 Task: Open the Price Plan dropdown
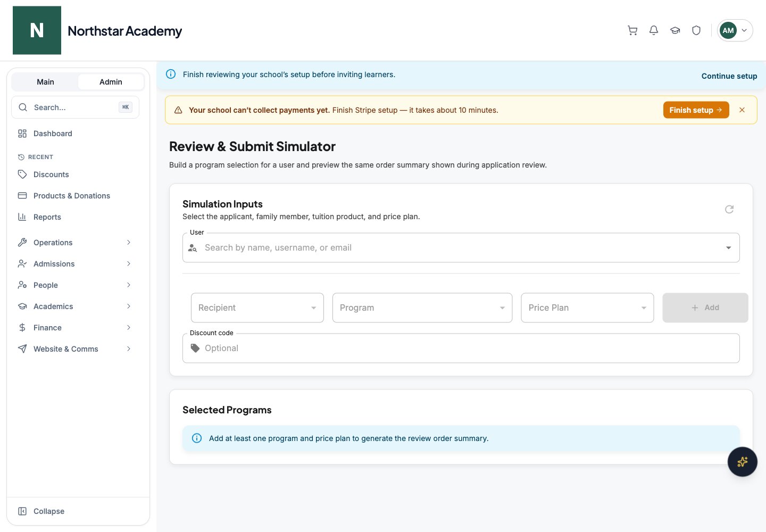tap(587, 308)
